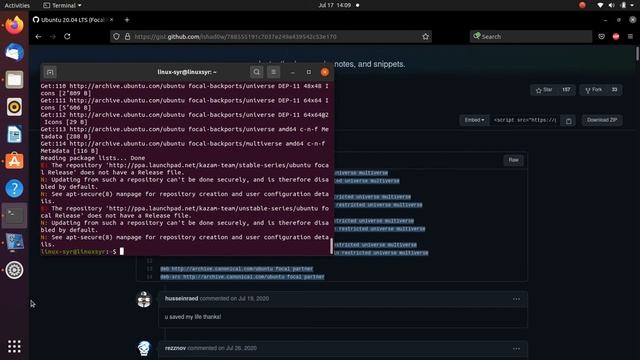Viewport: 640px width, 360px height.
Task: Open LibreOffice Writer from the dock
Action: pyautogui.click(x=14, y=134)
